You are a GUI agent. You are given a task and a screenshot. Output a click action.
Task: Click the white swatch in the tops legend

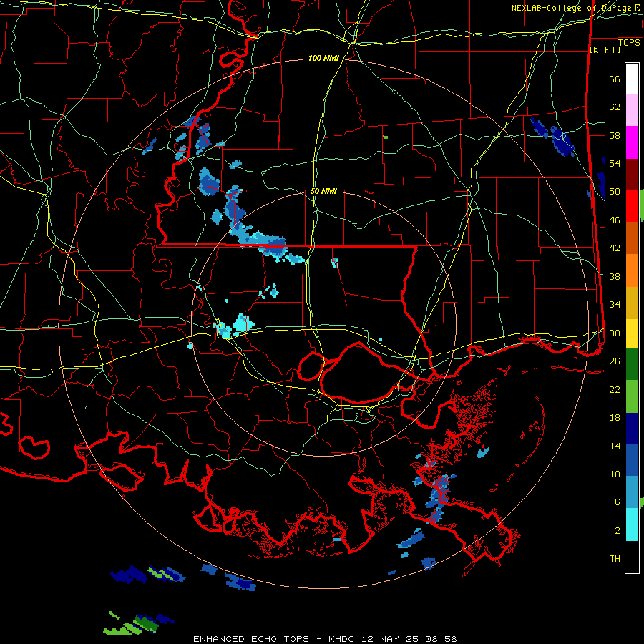(x=632, y=79)
